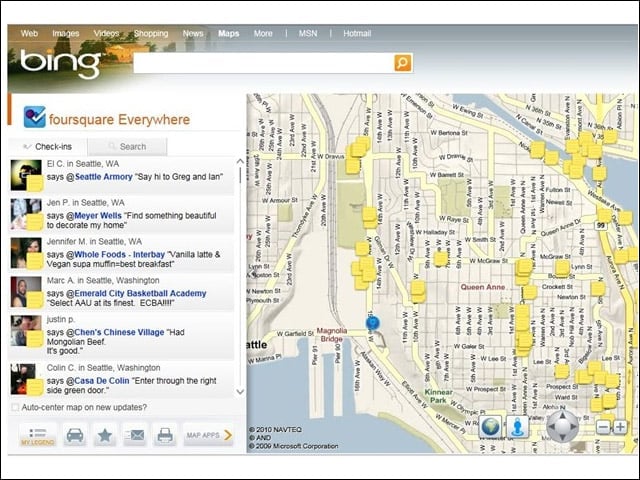Image resolution: width=640 pixels, height=480 pixels.
Task: Open Videos in Bing nav bar
Action: tap(106, 33)
